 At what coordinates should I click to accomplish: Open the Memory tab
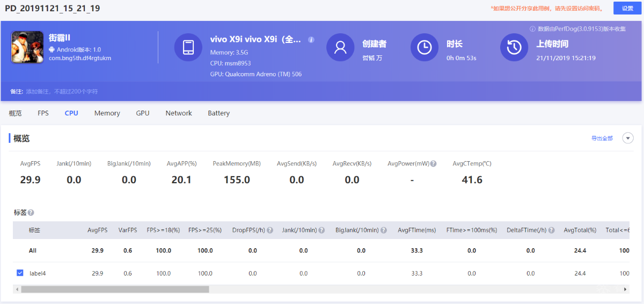click(107, 113)
